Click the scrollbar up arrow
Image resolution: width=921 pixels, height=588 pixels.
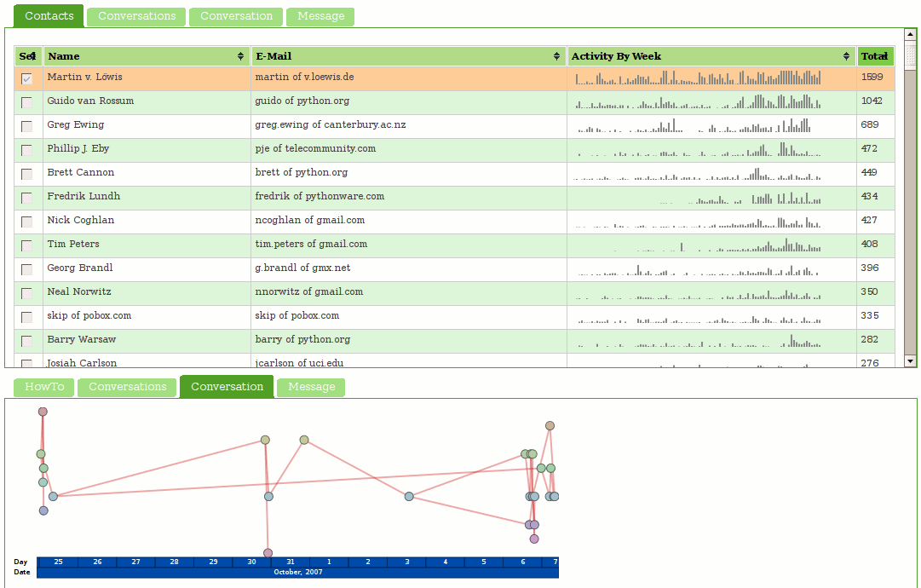911,35
